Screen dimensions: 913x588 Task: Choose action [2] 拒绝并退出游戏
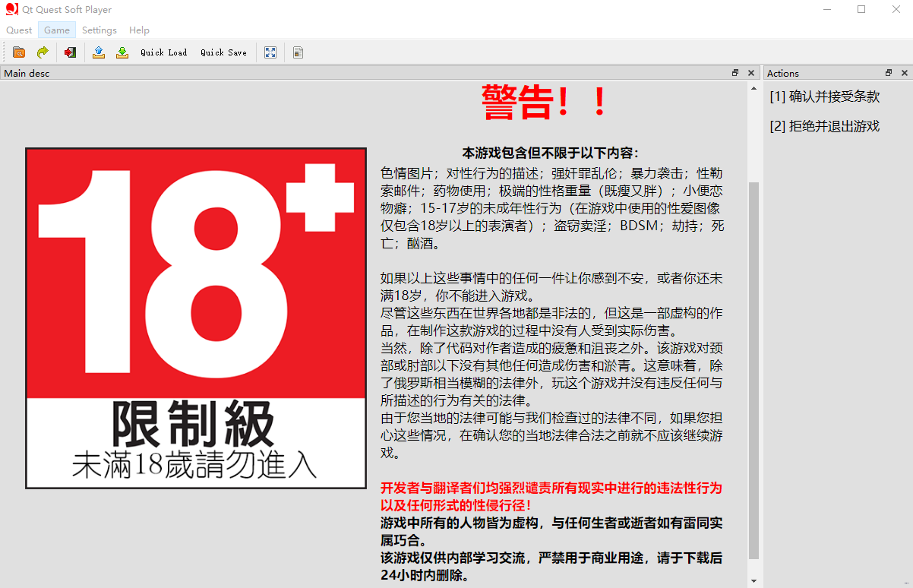pos(824,126)
